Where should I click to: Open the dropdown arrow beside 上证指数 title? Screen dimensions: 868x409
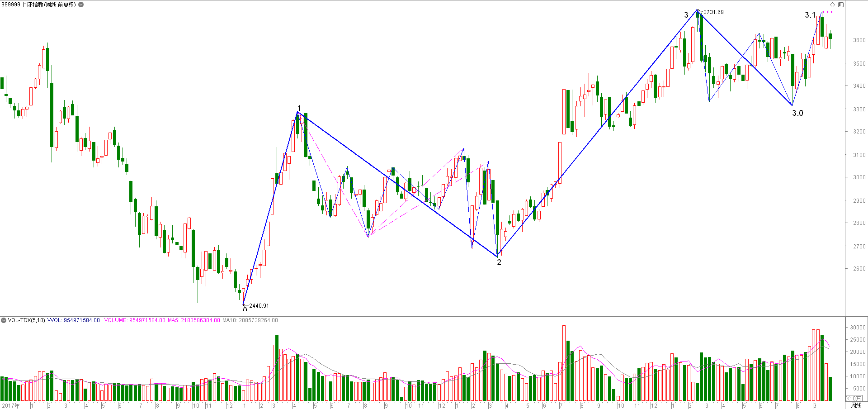point(81,5)
